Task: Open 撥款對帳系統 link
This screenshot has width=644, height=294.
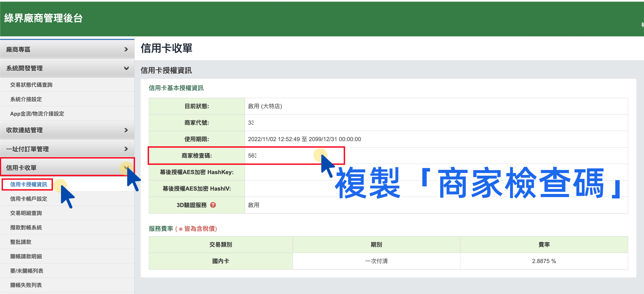Action: [26, 228]
